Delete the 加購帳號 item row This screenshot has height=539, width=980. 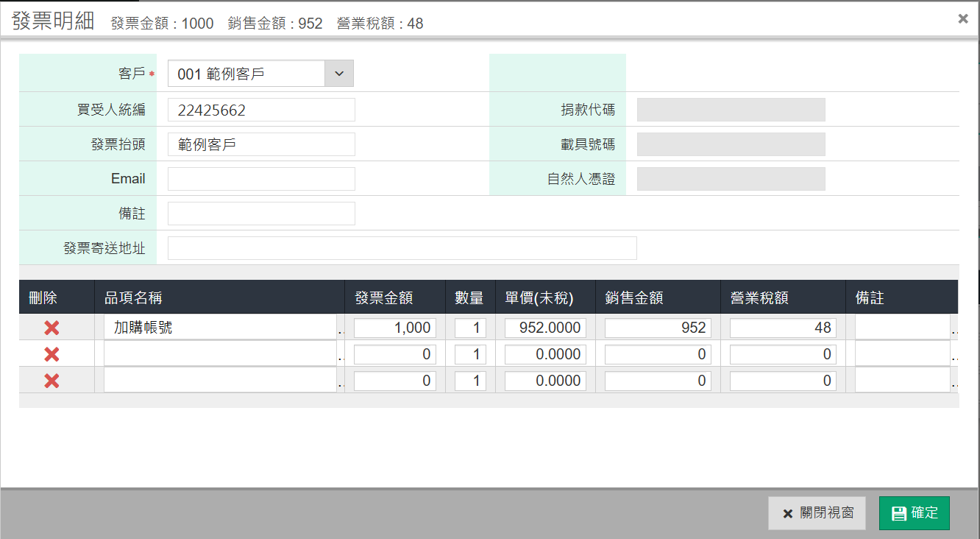coord(52,328)
